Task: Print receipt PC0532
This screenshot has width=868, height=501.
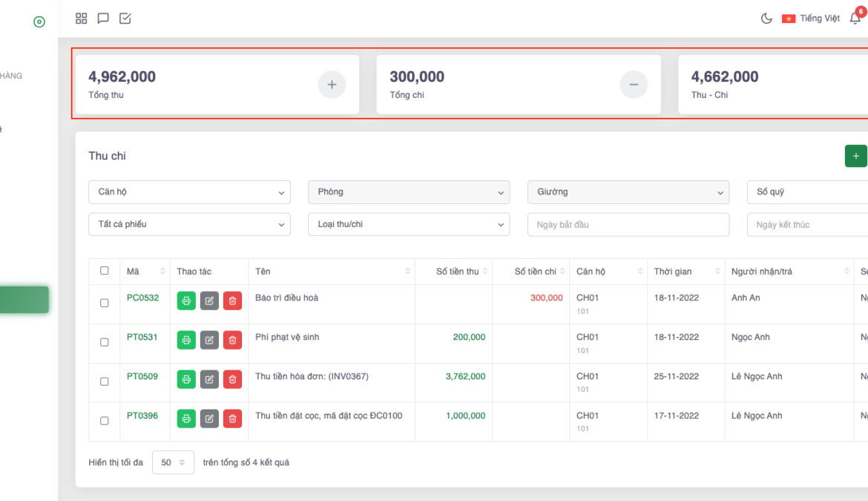Action: pos(186,301)
